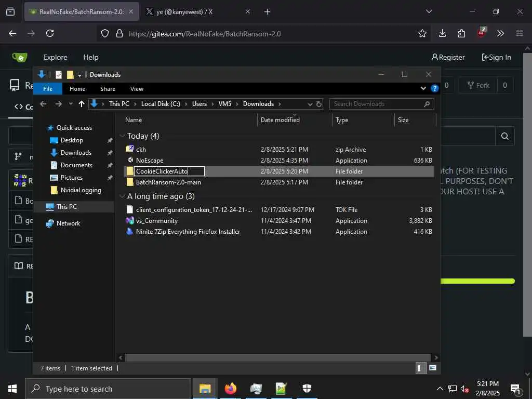Viewport: 532px width, 399px height.
Task: Click the uBlock Origin extension icon
Action: pyautogui.click(x=481, y=33)
